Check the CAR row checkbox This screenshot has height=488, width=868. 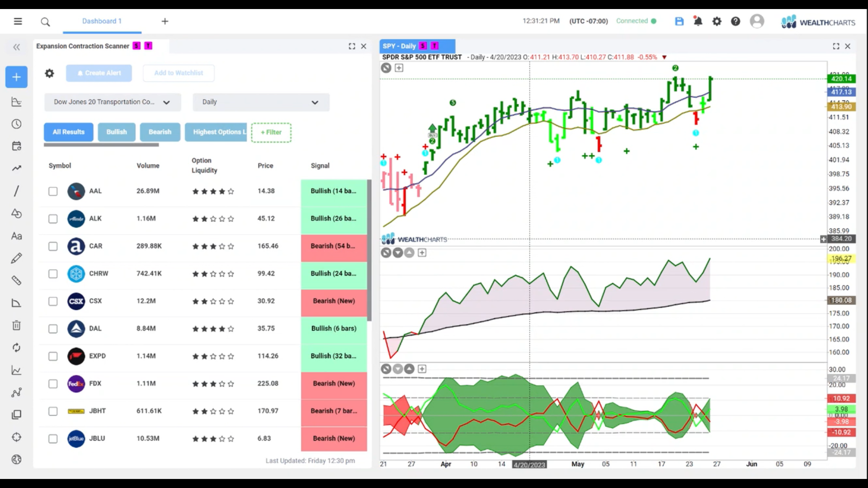pyautogui.click(x=53, y=246)
